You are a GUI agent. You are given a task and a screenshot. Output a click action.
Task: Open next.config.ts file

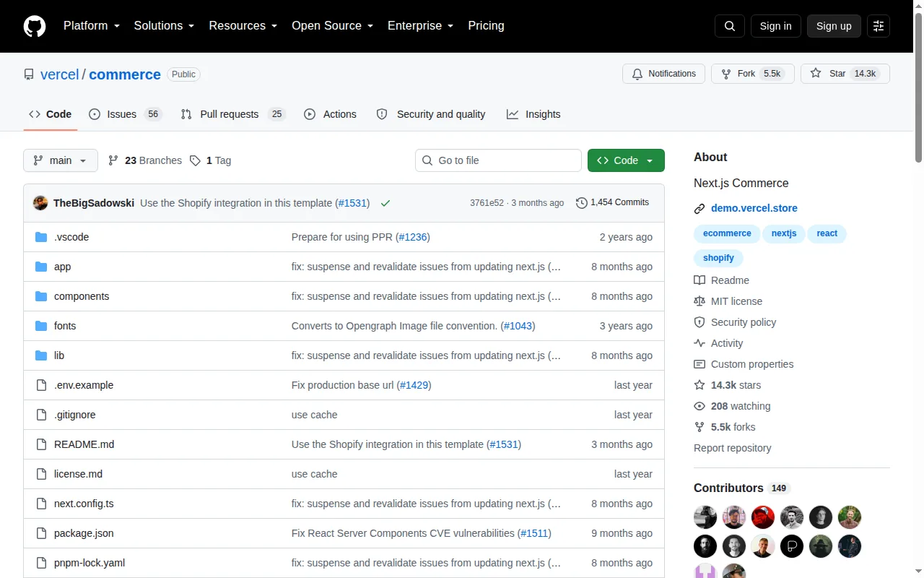[x=84, y=504]
